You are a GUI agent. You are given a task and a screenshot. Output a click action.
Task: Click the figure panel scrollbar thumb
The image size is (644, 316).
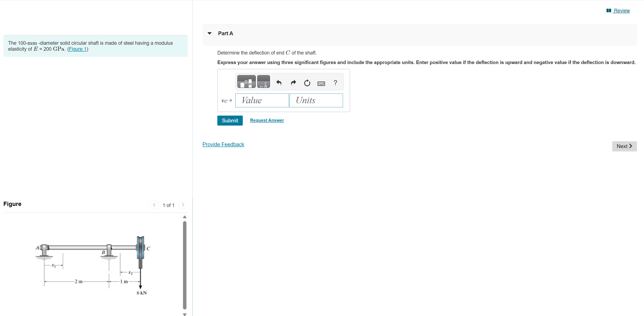[x=185, y=265]
